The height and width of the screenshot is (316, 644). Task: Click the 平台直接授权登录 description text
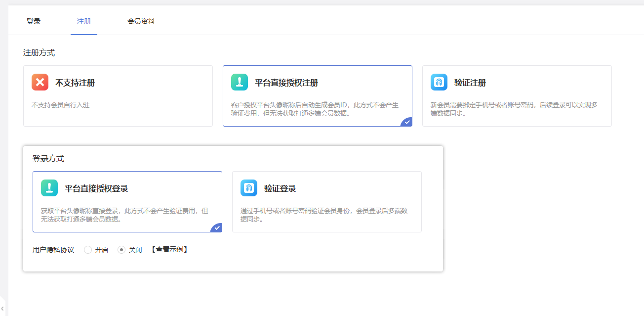(x=124, y=215)
